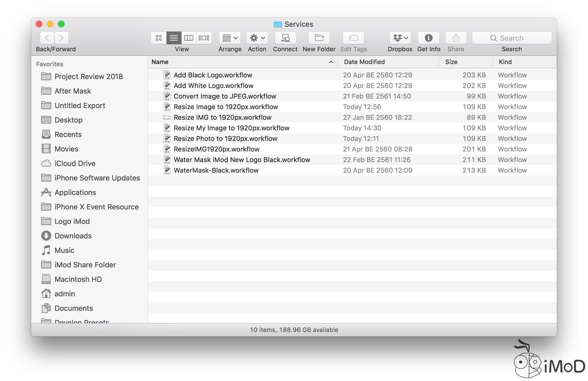
Task: Sort files by Date Modified
Action: point(364,62)
